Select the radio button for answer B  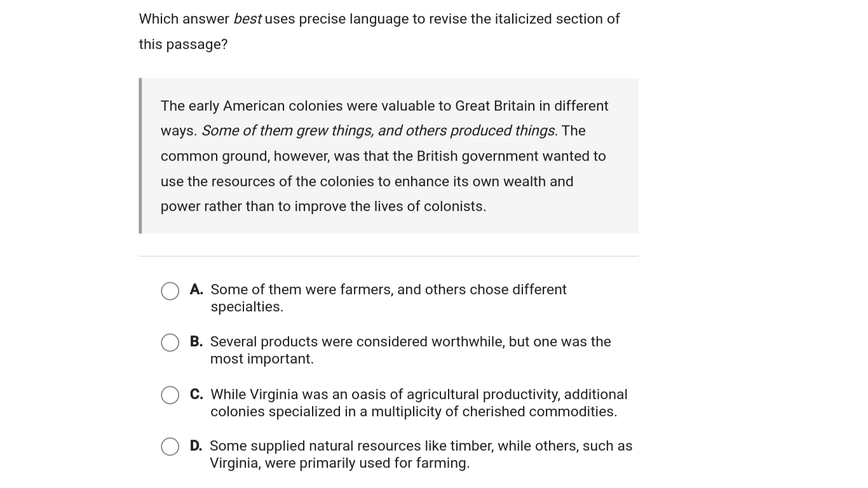pyautogui.click(x=170, y=342)
